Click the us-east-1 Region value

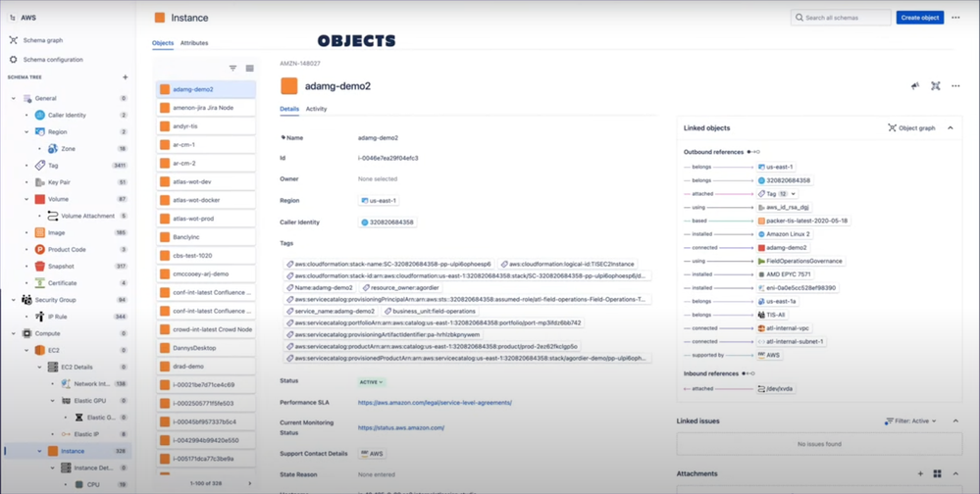tap(379, 201)
